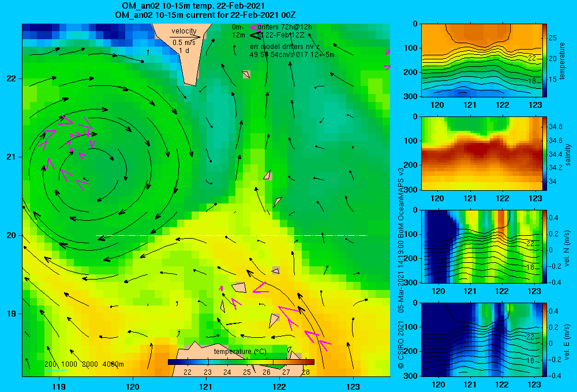Click the vel. E section's color bar

tap(545, 340)
